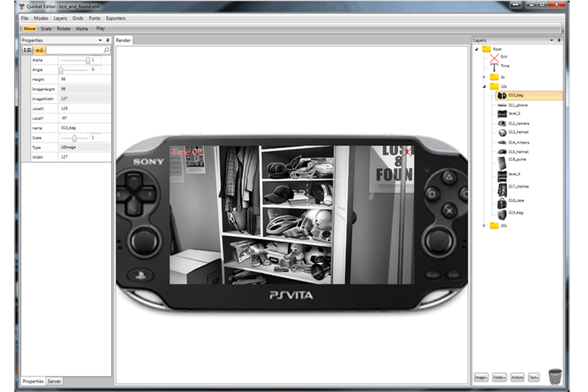Viewport: 588px width, 392px height.
Task: Switch to the Server tab
Action: click(54, 381)
